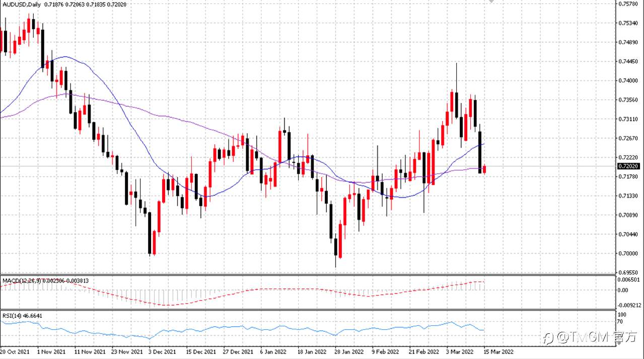Image resolution: width=644 pixels, height=359 pixels.
Task: Click the AUDUSD,Daily chart title text
Action: click(x=22, y=5)
